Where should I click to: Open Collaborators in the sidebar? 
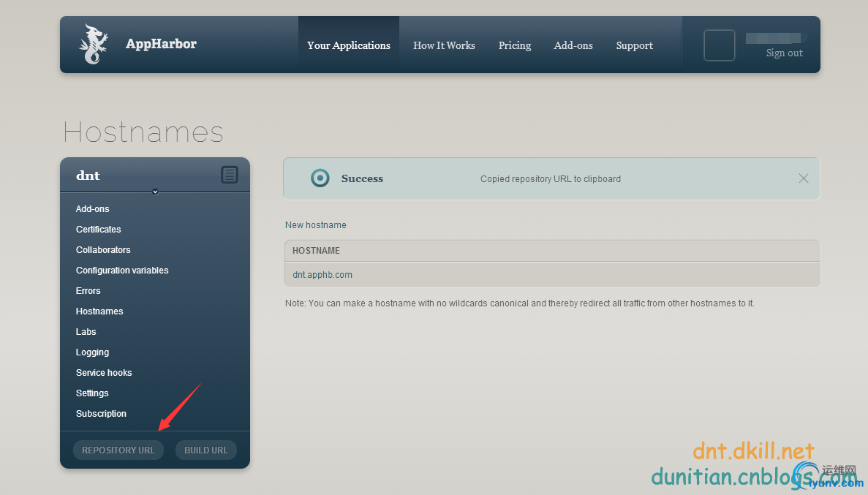coord(103,250)
